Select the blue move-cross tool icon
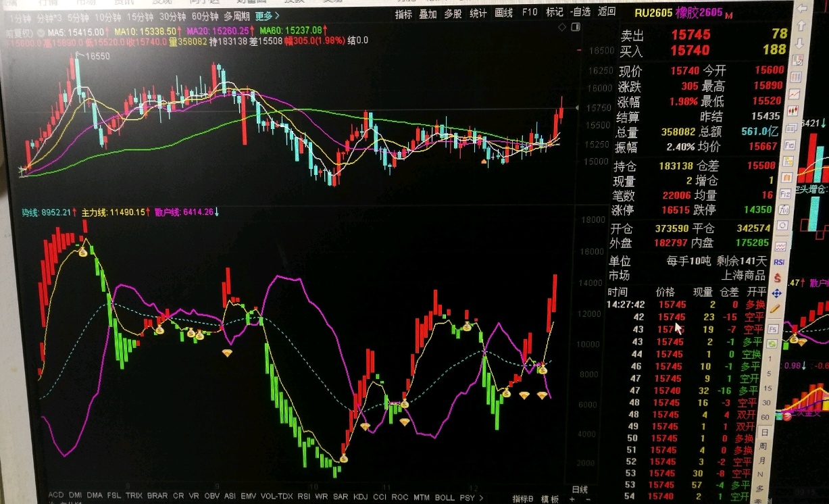Image resolution: width=829 pixels, height=504 pixels. pos(776,293)
